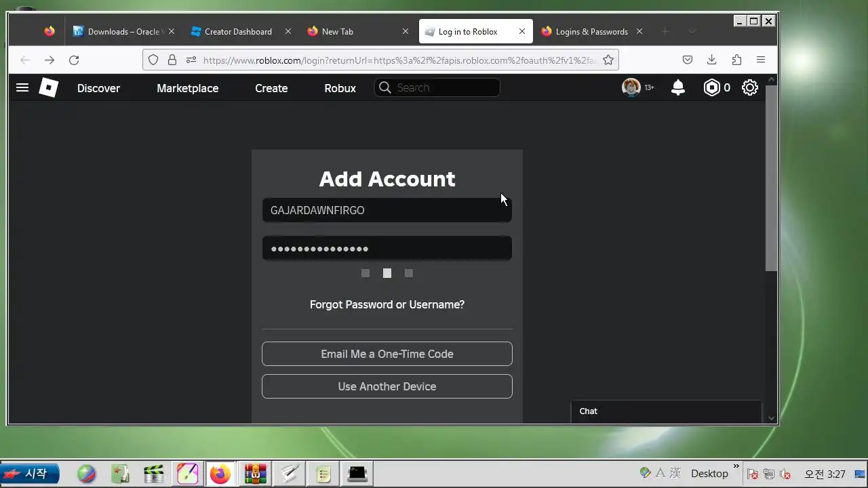Click the Firefox taskbar icon

(x=220, y=474)
